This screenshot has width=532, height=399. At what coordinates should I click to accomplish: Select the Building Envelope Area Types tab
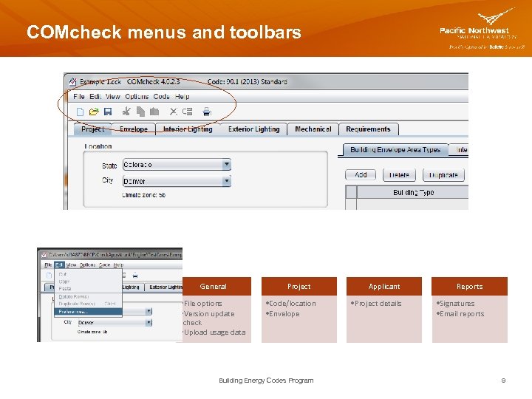click(395, 150)
